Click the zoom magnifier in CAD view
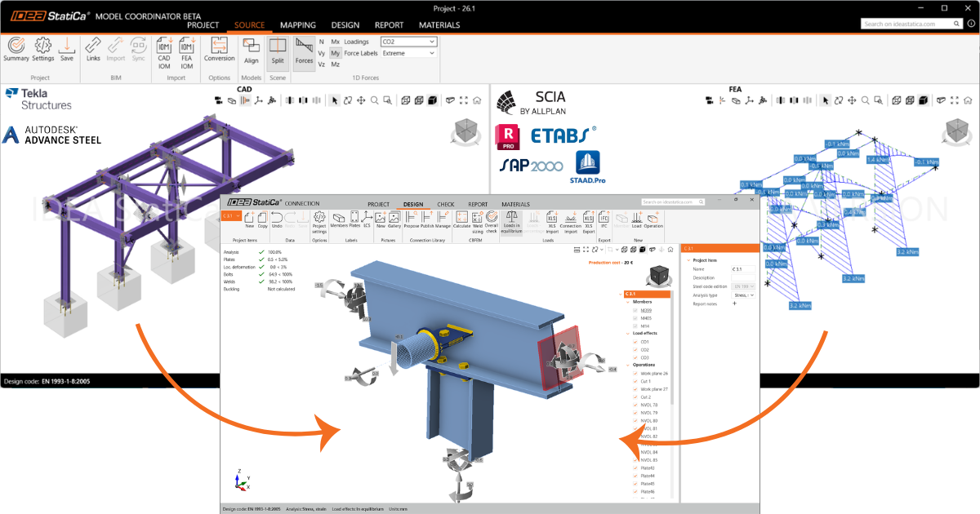The height and width of the screenshot is (514, 980). 374,100
